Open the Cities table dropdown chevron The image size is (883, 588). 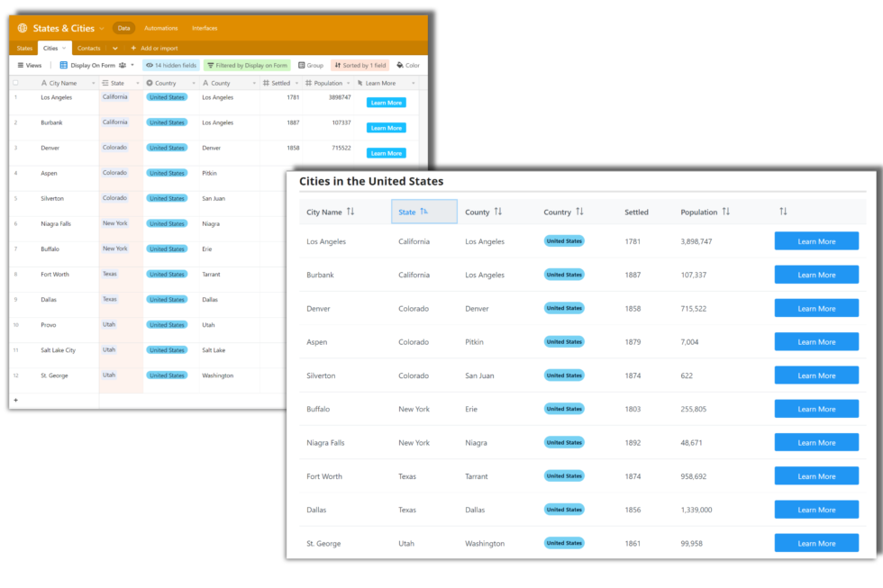click(x=63, y=48)
